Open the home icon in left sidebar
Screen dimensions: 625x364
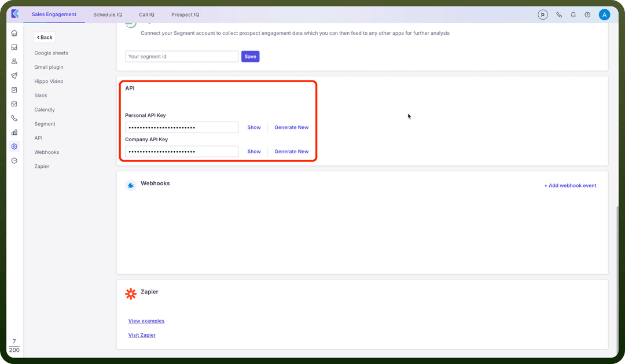14,33
